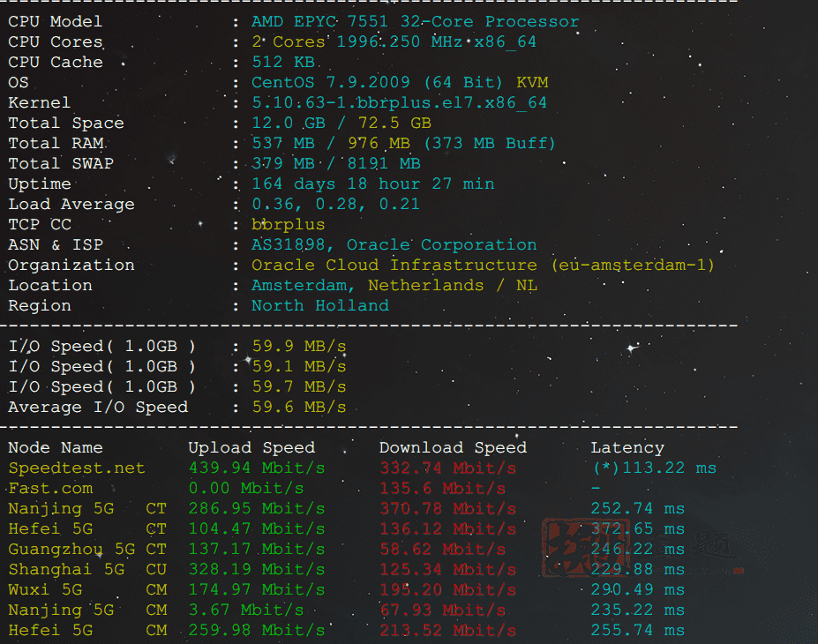Screen dimensions: 818x644
Task: Click the 'Wuxi 5G CM' node name
Action: 87,590
